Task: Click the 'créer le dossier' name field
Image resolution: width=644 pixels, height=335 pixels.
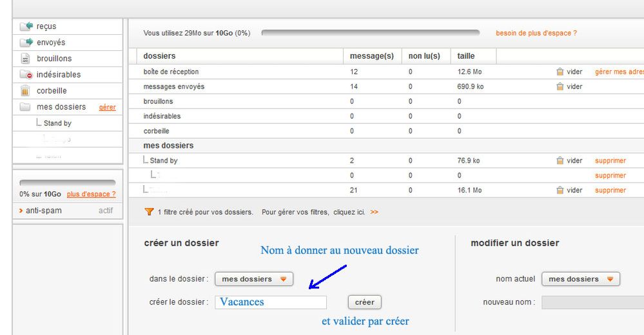Action: [271, 302]
